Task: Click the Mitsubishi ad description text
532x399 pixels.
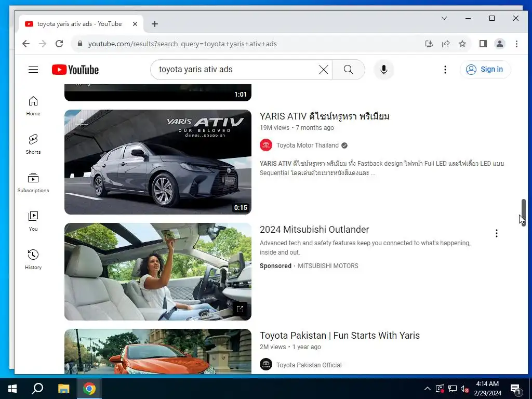Action: [365, 248]
